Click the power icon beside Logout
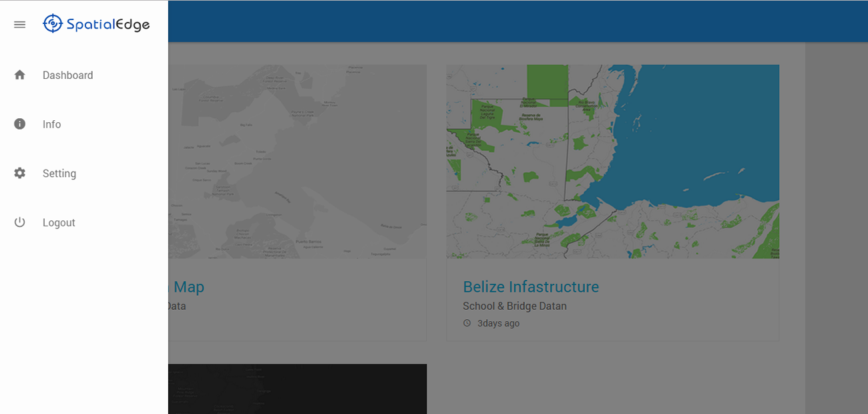868x414 pixels. click(x=19, y=222)
